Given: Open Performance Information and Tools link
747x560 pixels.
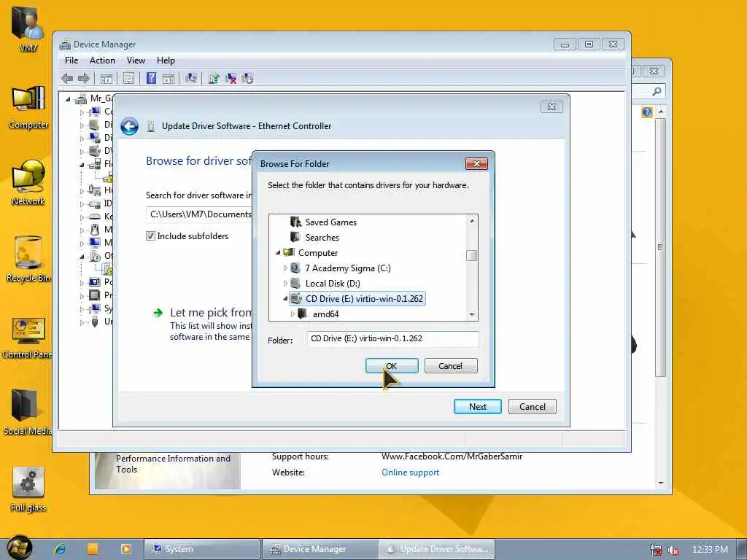Looking at the screenshot, I should tap(173, 464).
